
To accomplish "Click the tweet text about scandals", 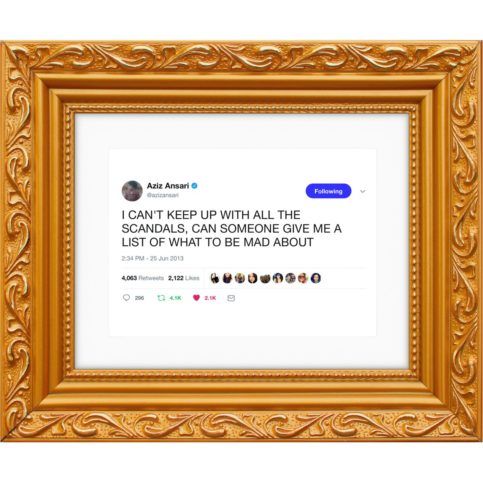I will tap(232, 229).
